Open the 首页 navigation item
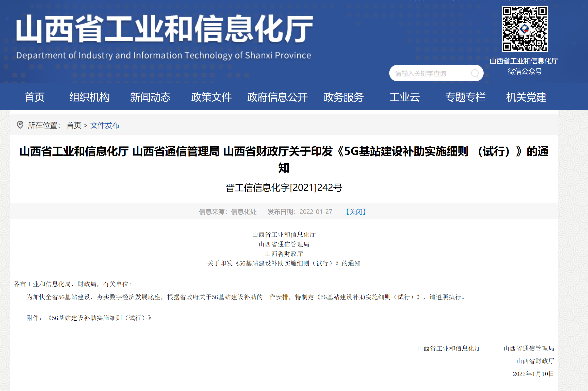 pyautogui.click(x=35, y=97)
